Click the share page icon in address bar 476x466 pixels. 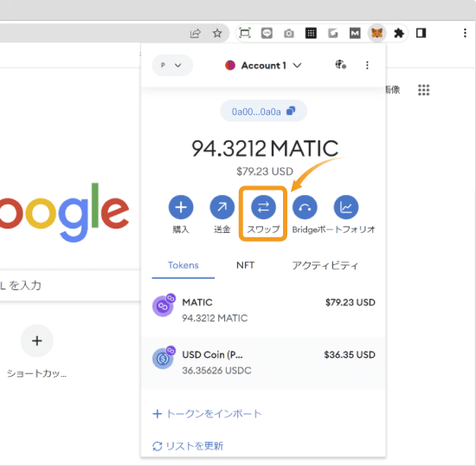point(196,33)
